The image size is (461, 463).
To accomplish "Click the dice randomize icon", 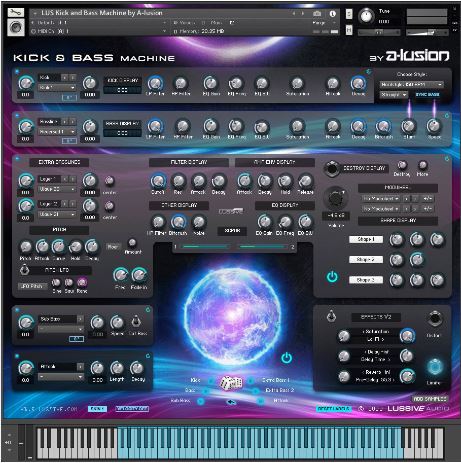I will pyautogui.click(x=231, y=382).
